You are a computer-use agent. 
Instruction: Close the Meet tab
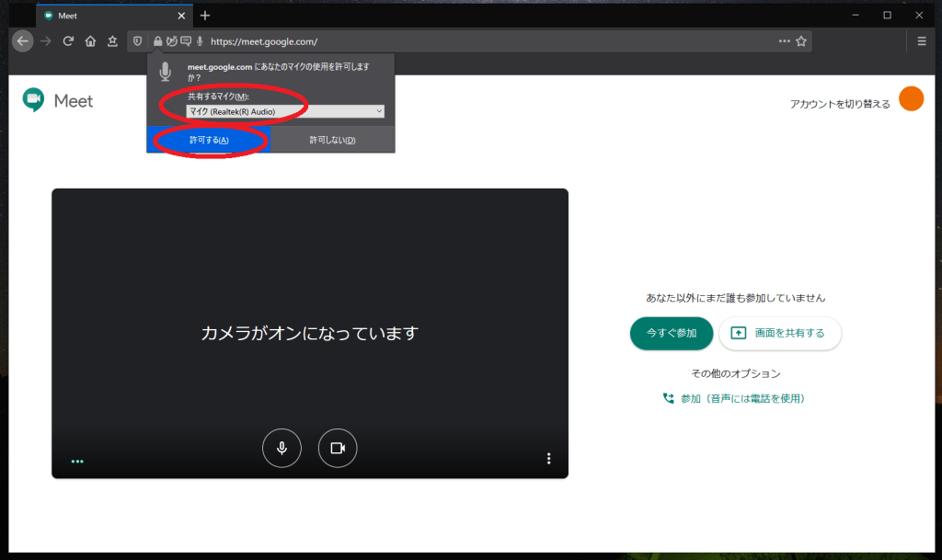tap(181, 16)
